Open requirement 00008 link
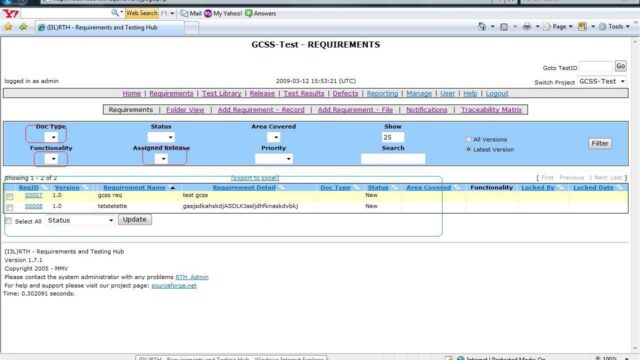This screenshot has height=360, width=640. [33, 207]
